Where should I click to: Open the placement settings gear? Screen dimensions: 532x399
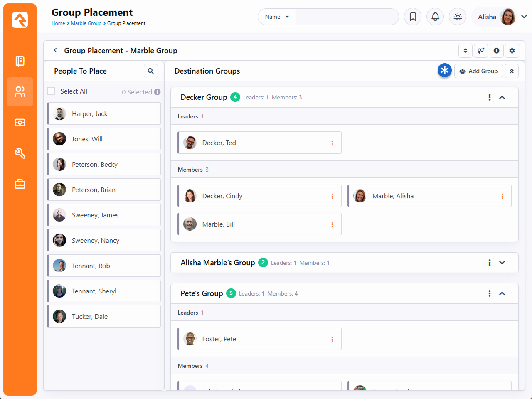[x=512, y=51]
